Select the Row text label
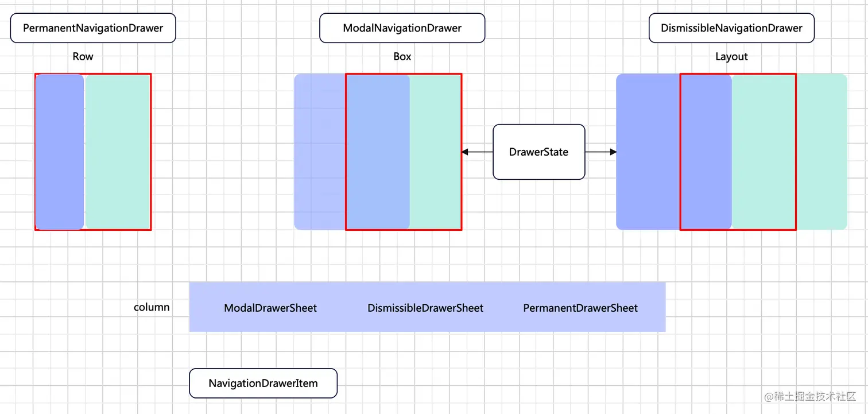Image resolution: width=868 pixels, height=414 pixels. pyautogui.click(x=83, y=56)
